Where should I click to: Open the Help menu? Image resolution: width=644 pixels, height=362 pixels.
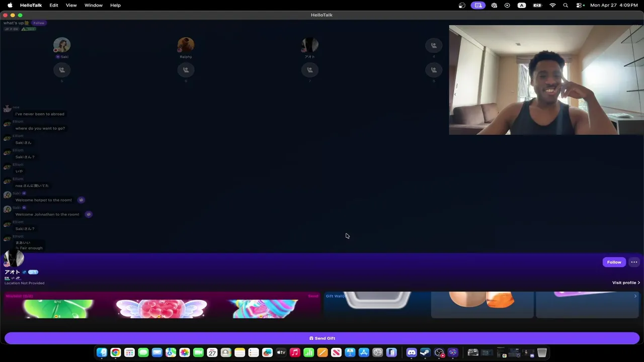(115, 5)
